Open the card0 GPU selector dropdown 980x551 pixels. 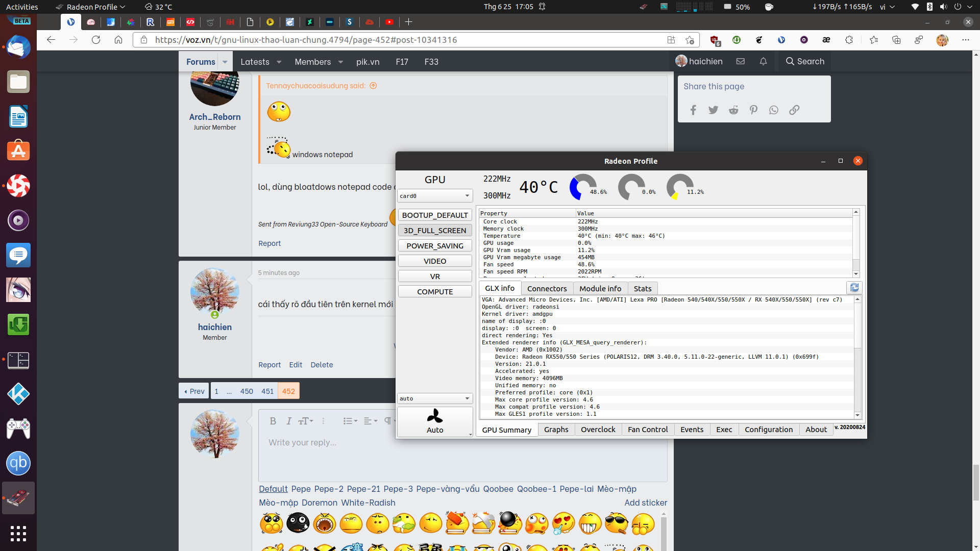[435, 196]
